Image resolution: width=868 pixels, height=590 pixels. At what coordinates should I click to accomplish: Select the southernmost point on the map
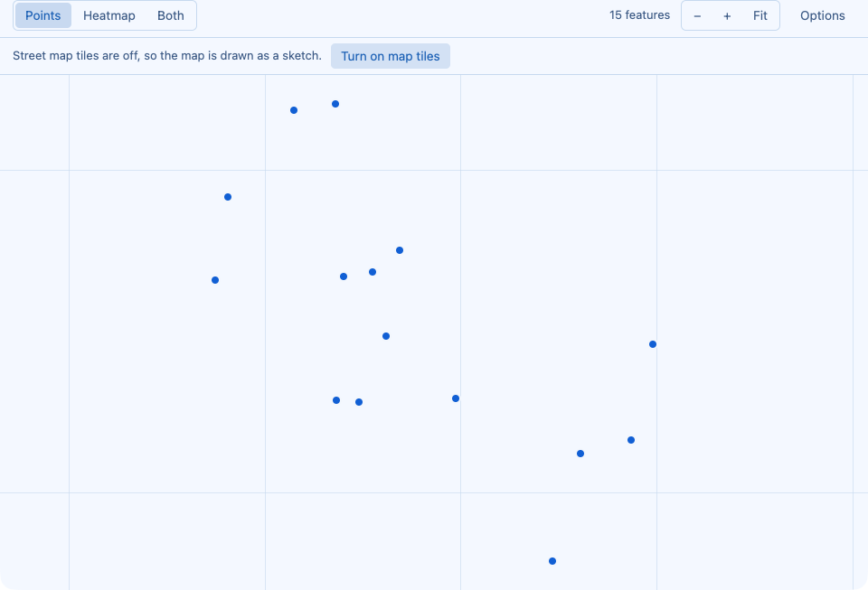pyautogui.click(x=552, y=561)
